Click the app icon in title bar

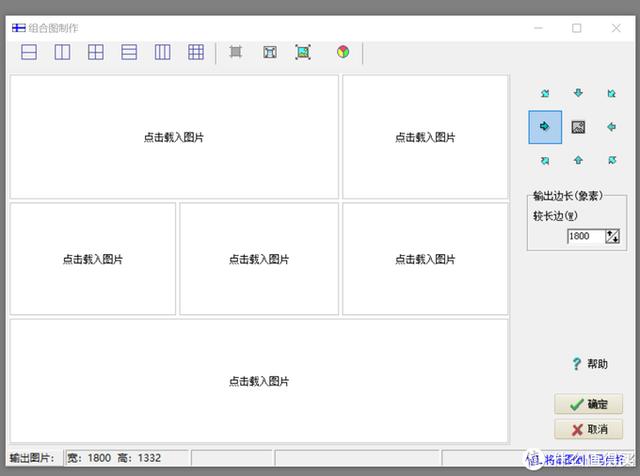click(19, 28)
